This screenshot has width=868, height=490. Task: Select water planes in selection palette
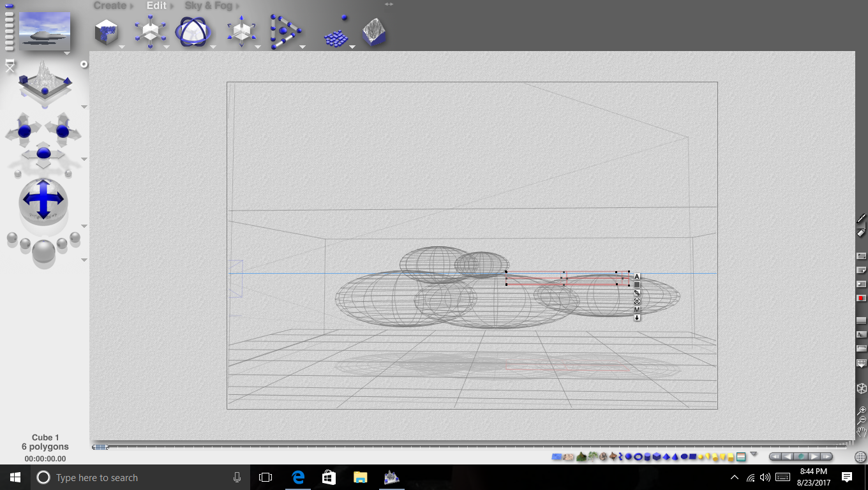[557, 457]
